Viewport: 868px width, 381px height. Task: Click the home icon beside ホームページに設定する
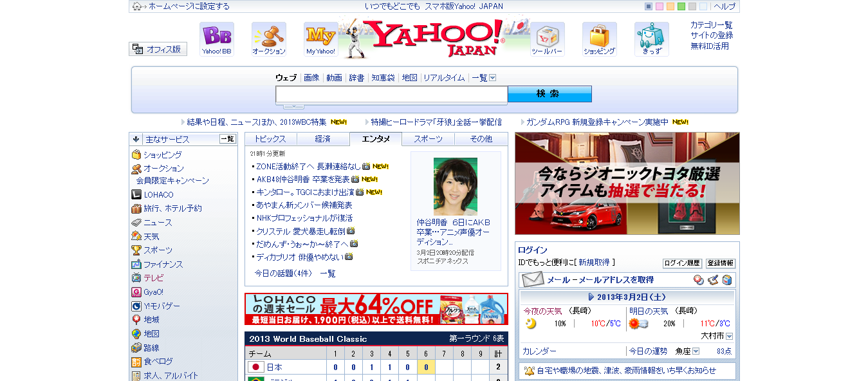pos(136,6)
